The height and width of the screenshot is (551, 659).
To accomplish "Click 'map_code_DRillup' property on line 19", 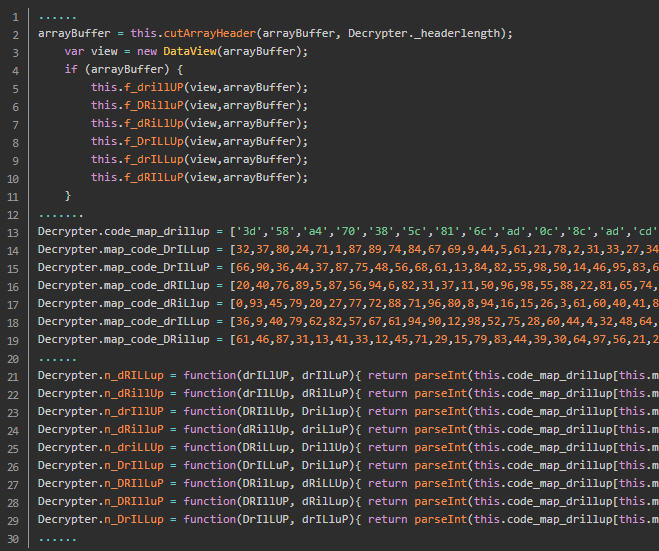I will click(x=157, y=339).
